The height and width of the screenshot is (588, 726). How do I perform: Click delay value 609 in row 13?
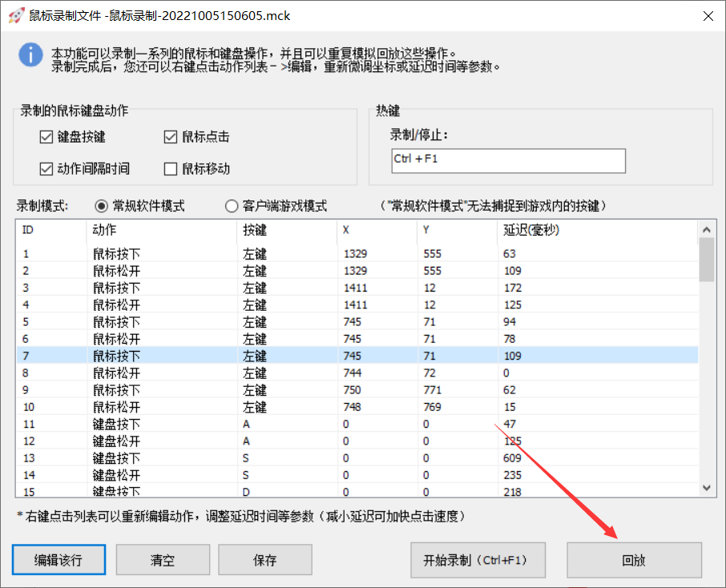coord(512,458)
